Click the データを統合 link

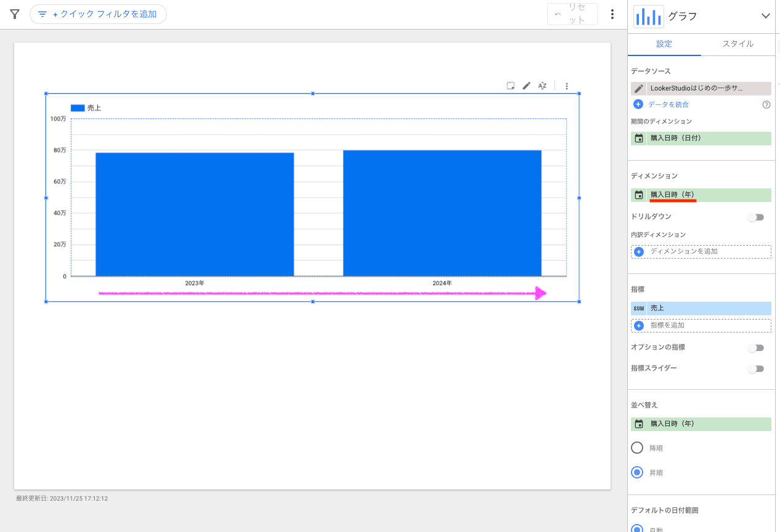(x=668, y=105)
